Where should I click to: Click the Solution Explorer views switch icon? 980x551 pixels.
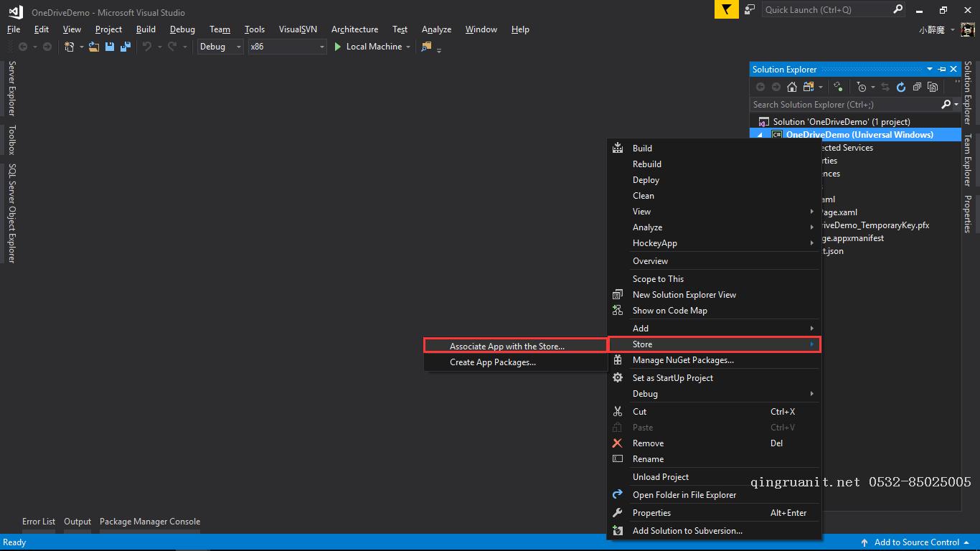809,87
